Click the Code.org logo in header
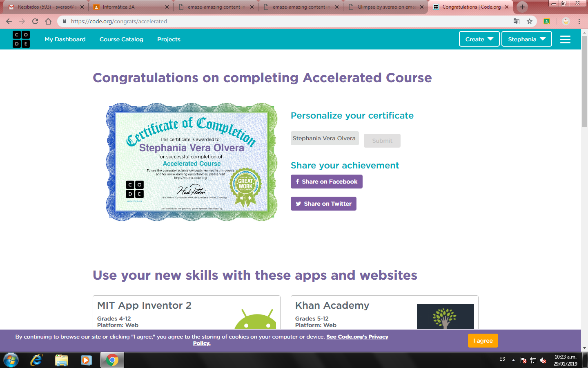Viewport: 588px width, 368px height. coord(21,39)
